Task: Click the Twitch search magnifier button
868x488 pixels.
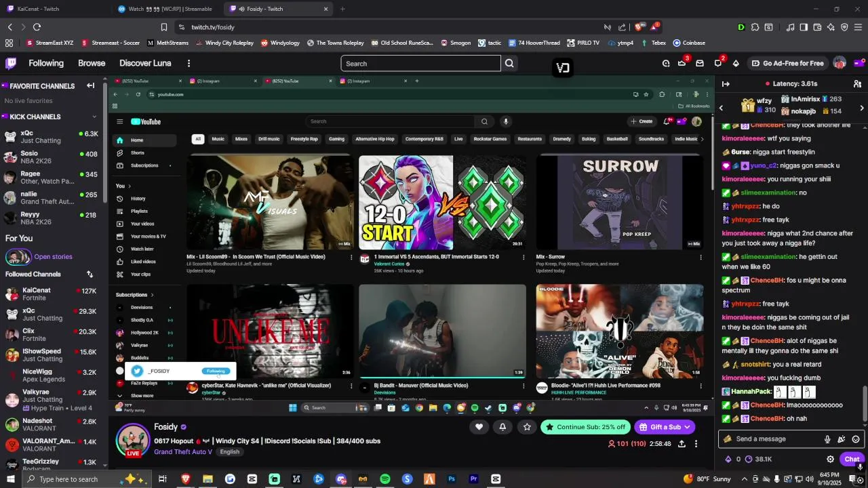Action: tap(509, 63)
